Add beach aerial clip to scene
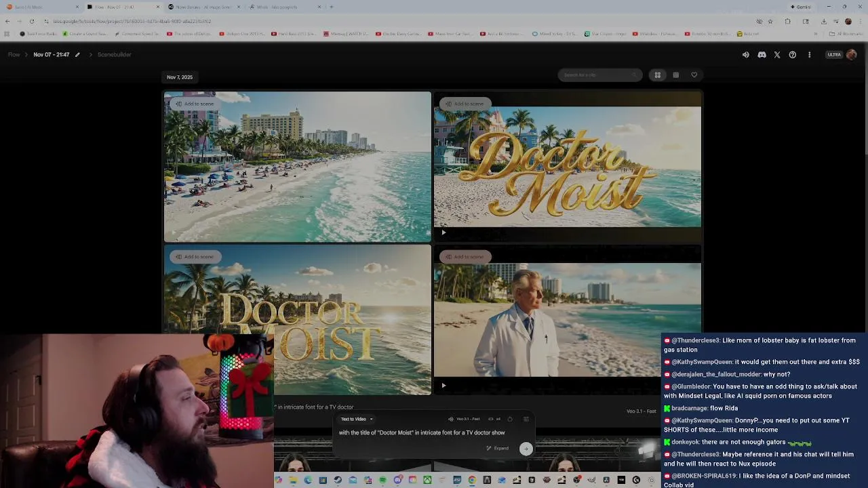The width and height of the screenshot is (868, 488). tap(195, 104)
